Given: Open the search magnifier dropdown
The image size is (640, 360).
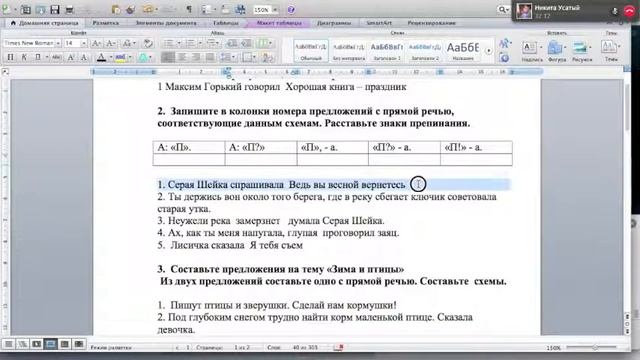Looking at the screenshot, I should pyautogui.click(x=503, y=9).
